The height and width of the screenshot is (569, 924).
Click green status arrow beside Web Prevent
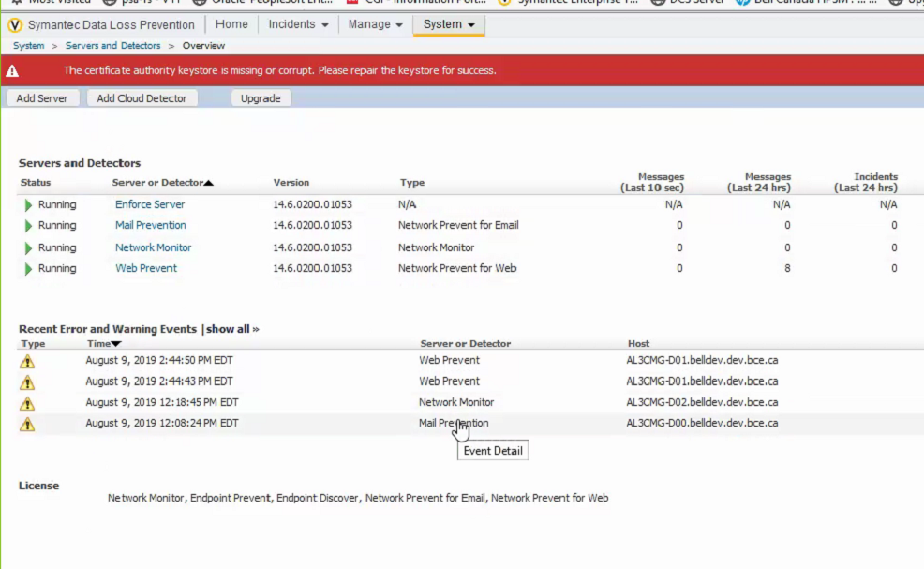click(29, 269)
